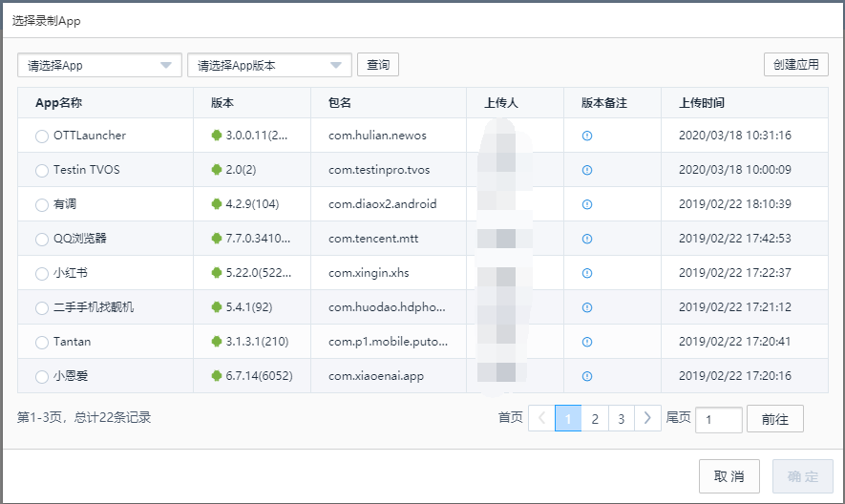Click Android icon next to version 6.7.14(6052)
This screenshot has width=845, height=504.
tap(217, 376)
